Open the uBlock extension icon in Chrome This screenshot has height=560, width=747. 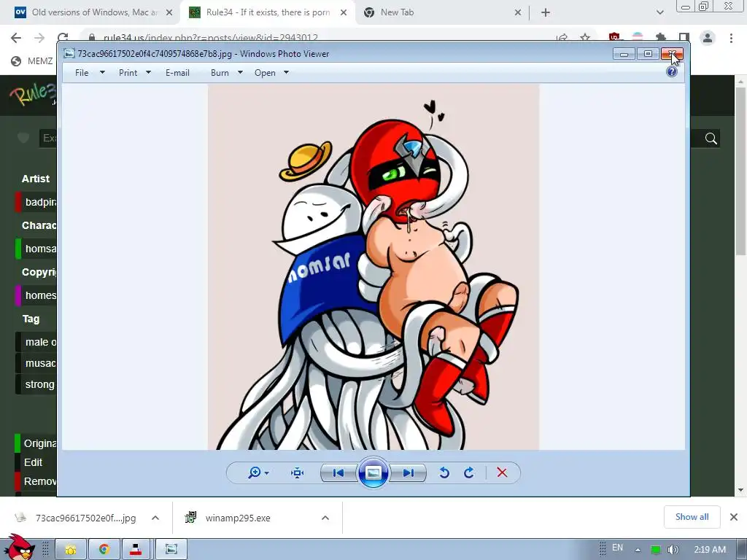(x=614, y=37)
